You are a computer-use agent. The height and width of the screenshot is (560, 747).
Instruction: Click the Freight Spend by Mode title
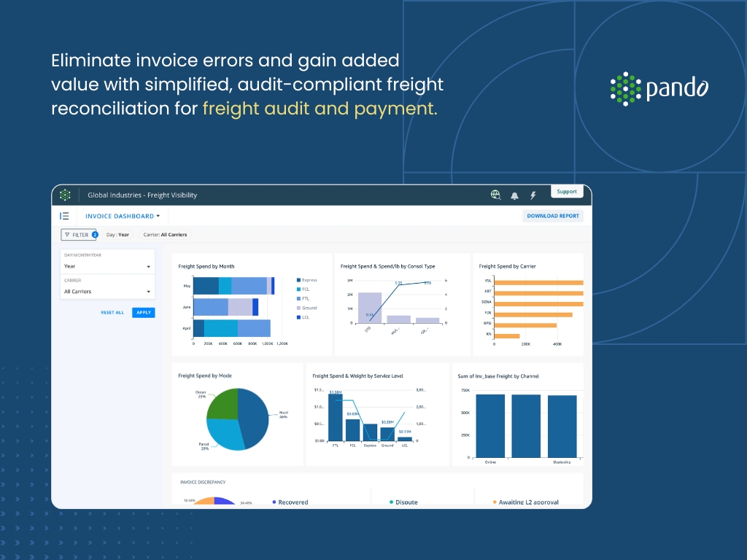click(x=205, y=376)
